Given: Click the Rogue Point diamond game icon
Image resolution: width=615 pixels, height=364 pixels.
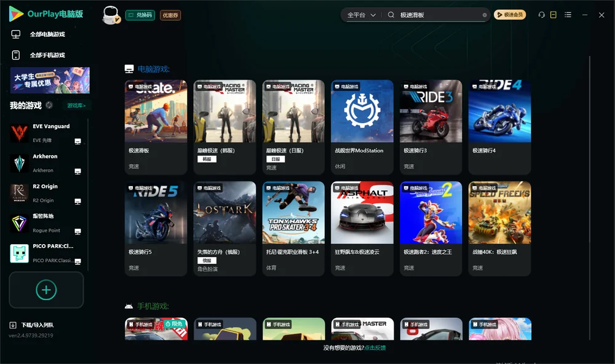Looking at the screenshot, I should pyautogui.click(x=19, y=224).
